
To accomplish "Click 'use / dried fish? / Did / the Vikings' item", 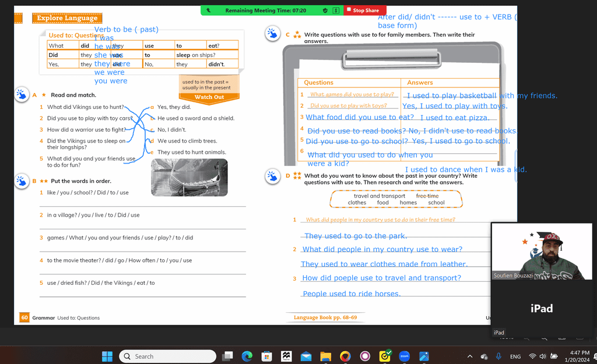I will (x=101, y=282).
